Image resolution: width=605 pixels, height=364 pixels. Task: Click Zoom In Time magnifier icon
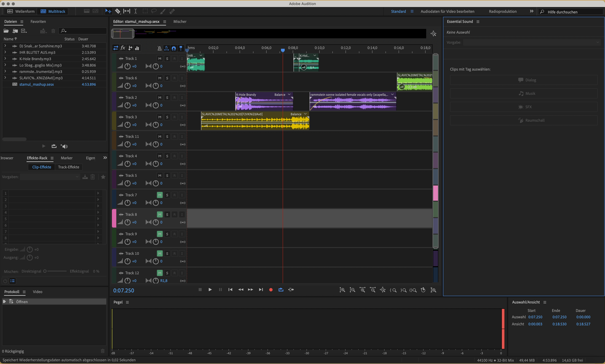pyautogui.click(x=362, y=290)
